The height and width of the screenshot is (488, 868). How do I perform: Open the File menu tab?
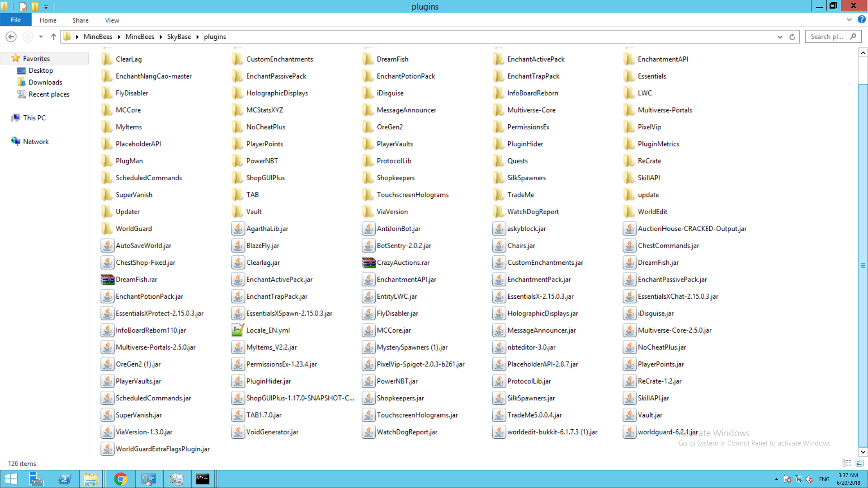16,20
